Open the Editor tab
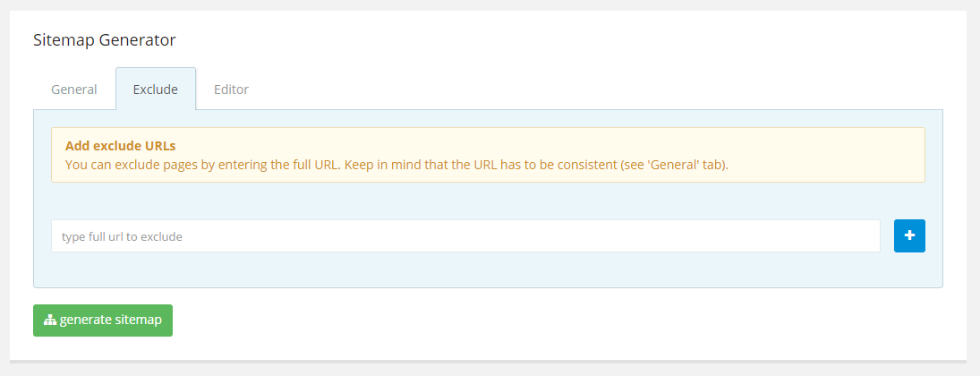The image size is (980, 376). click(231, 90)
